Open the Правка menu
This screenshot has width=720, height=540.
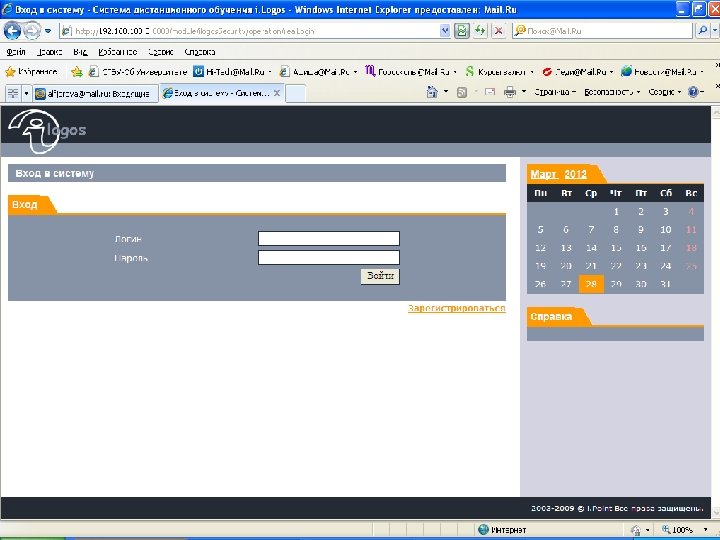click(49, 52)
